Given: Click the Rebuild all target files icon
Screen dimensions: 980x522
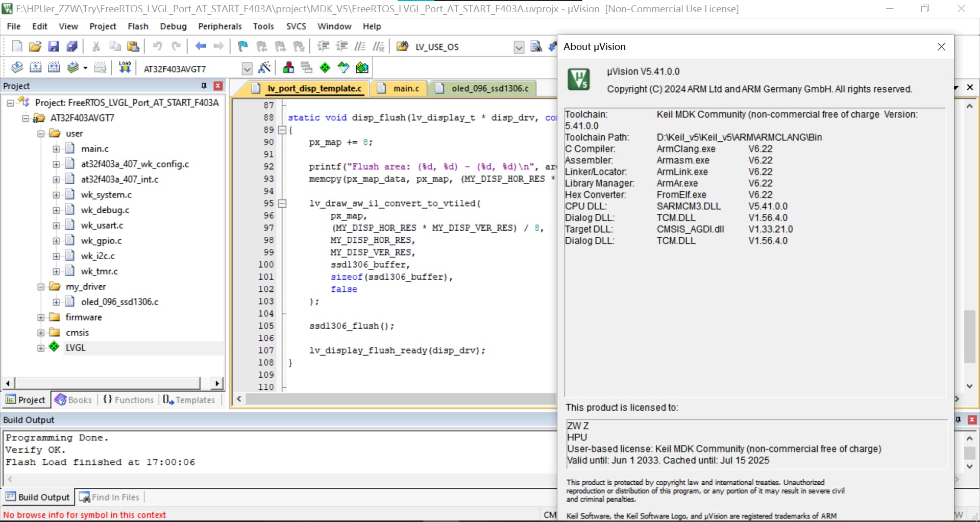Looking at the screenshot, I should click(54, 67).
